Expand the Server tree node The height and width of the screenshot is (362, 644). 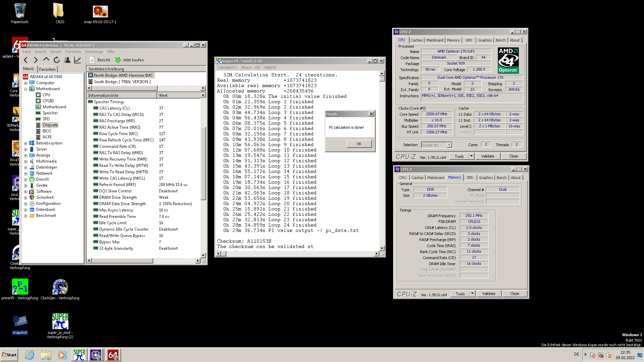25,149
